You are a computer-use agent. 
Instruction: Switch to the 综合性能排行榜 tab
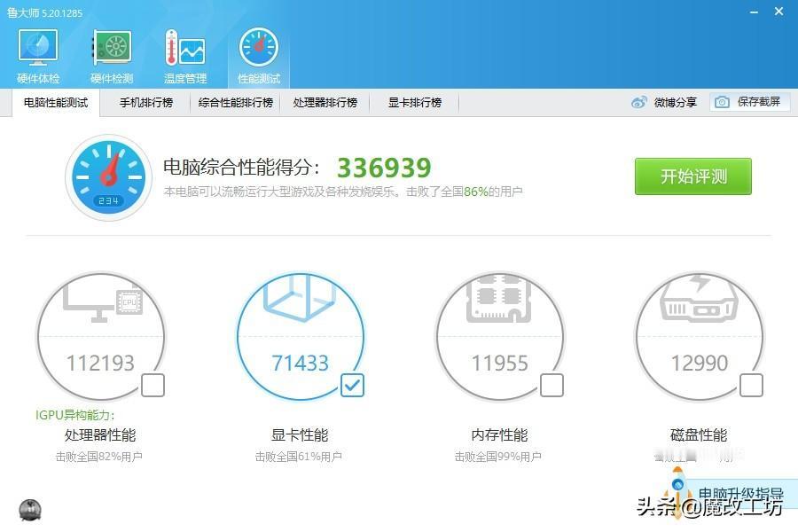coord(236,102)
